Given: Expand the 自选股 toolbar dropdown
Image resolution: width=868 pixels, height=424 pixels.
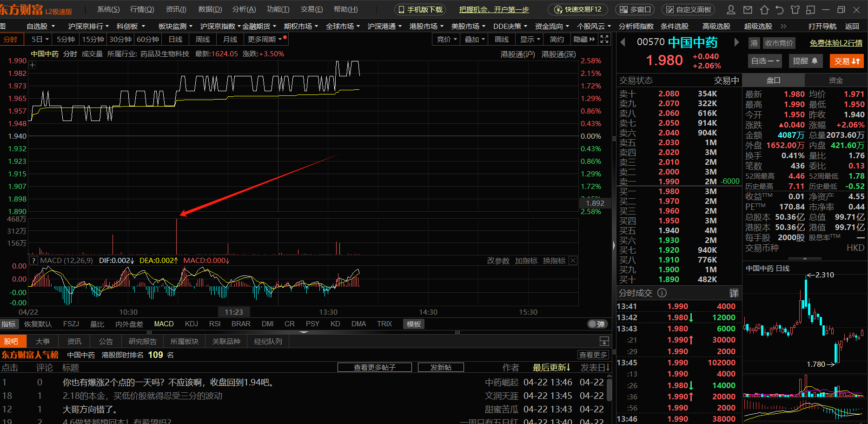Looking at the screenshot, I should [40, 27].
